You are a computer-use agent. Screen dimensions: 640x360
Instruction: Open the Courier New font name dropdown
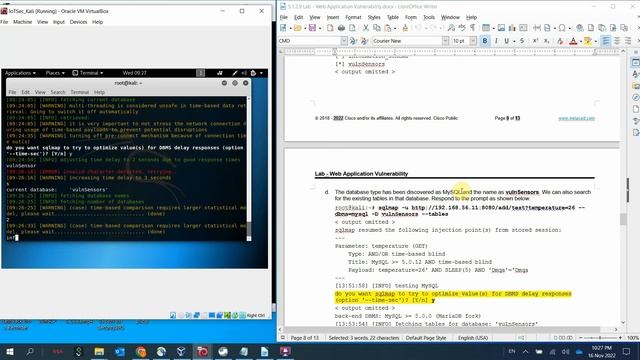point(445,41)
